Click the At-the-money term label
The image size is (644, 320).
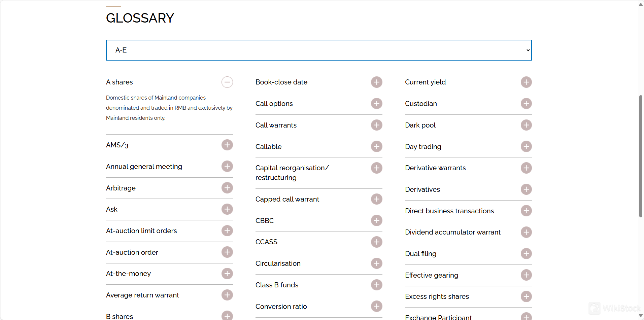coord(128,274)
